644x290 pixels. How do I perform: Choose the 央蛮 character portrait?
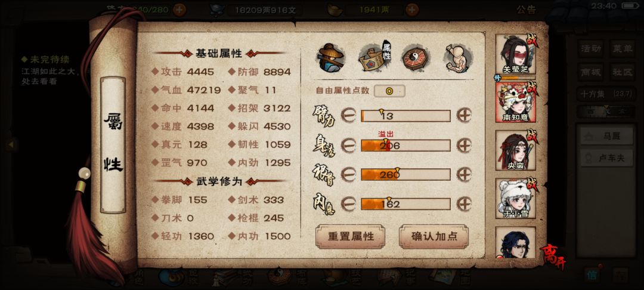pyautogui.click(x=516, y=150)
